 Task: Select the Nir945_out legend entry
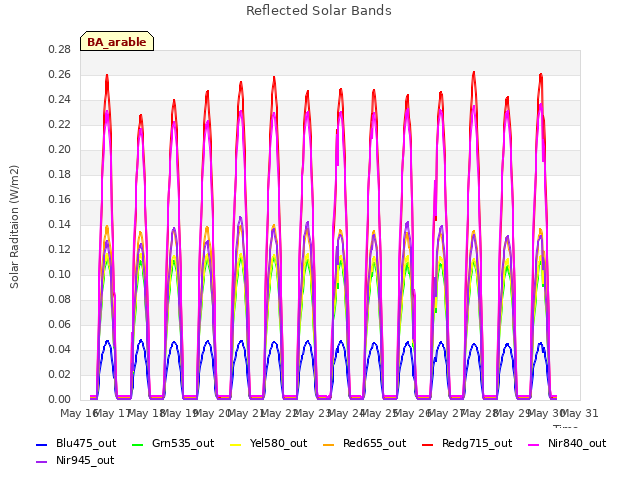pos(75,460)
